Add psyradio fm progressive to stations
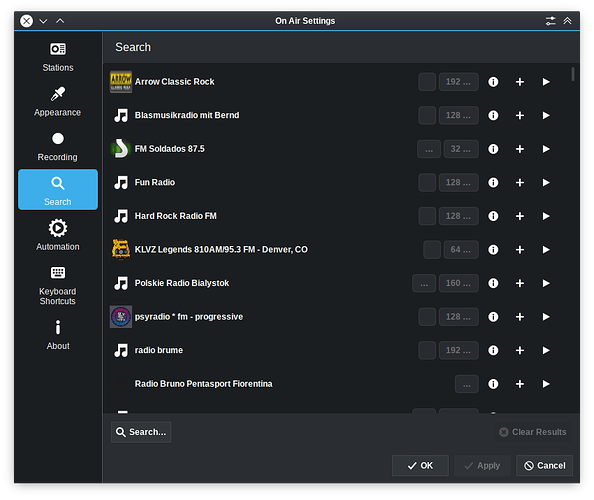Viewport: 594px width, 500px height. pyautogui.click(x=520, y=317)
